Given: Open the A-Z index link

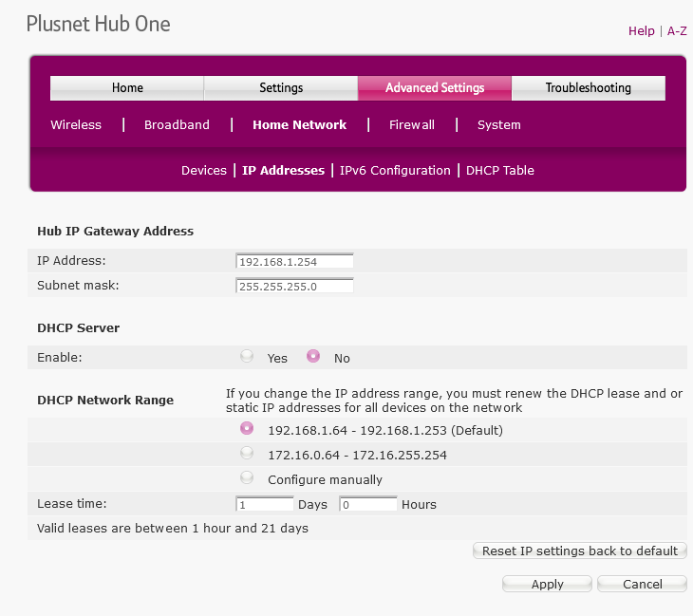Looking at the screenshot, I should coord(677,31).
